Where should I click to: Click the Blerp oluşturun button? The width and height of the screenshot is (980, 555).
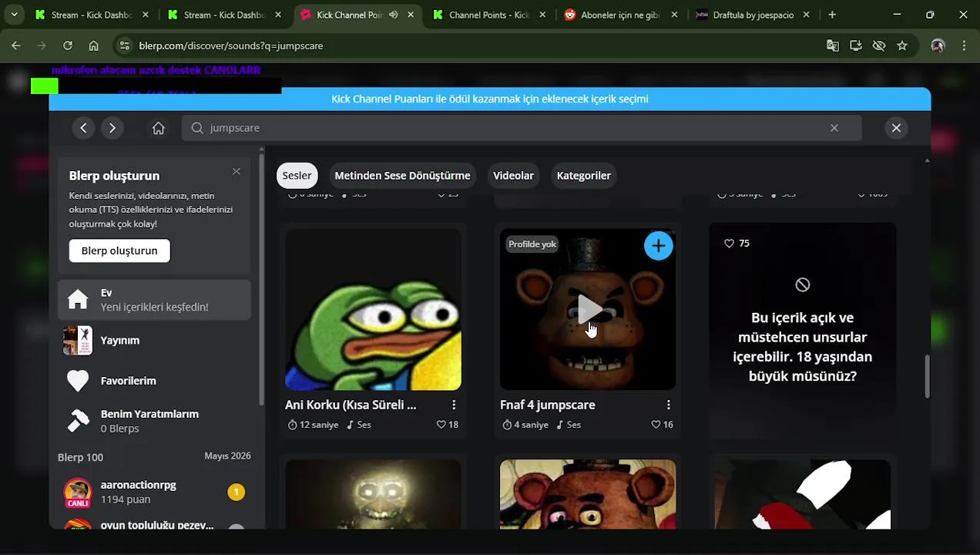coord(119,251)
